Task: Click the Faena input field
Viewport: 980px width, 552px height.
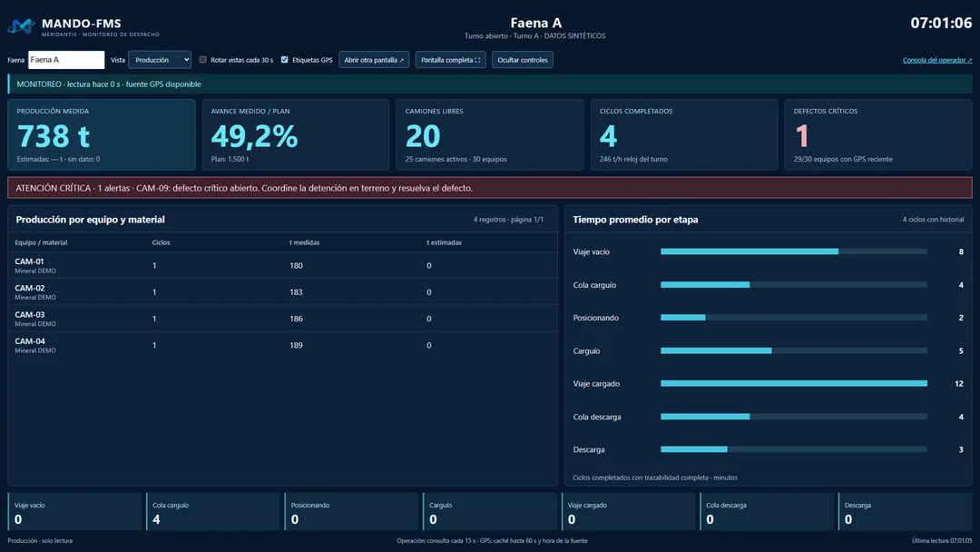Action: pyautogui.click(x=66, y=60)
